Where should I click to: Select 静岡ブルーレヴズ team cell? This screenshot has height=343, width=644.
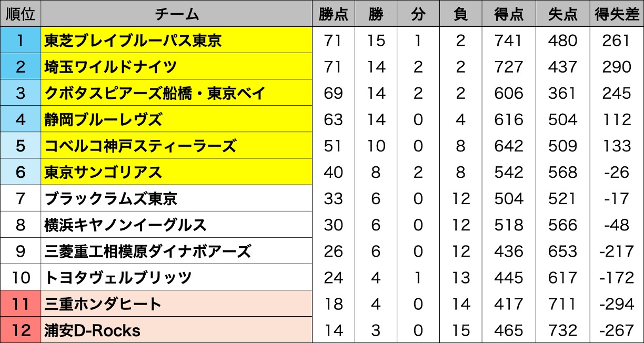(177, 119)
